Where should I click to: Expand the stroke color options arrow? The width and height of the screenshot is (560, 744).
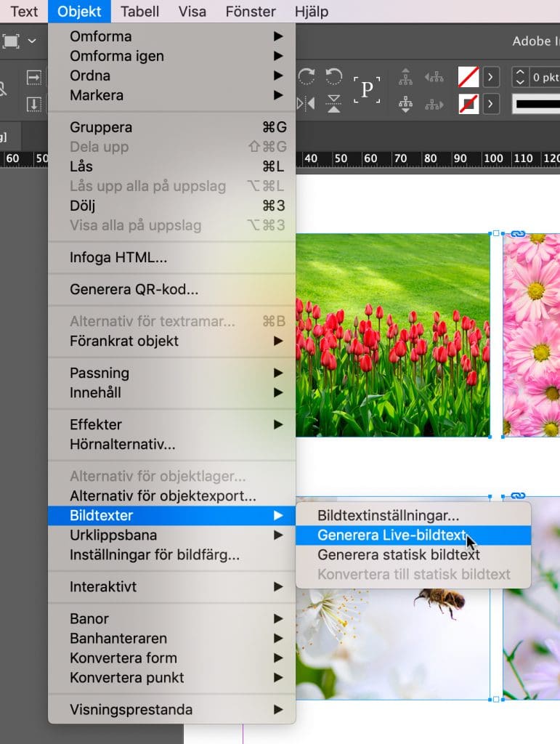pos(491,104)
